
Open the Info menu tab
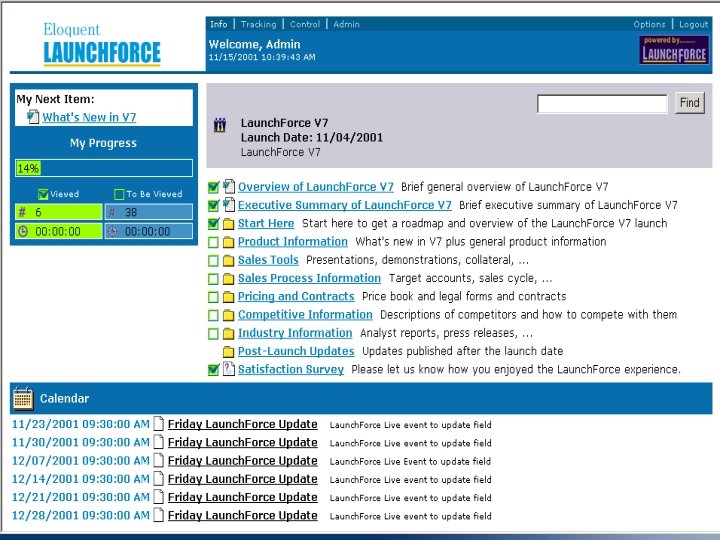point(219,24)
